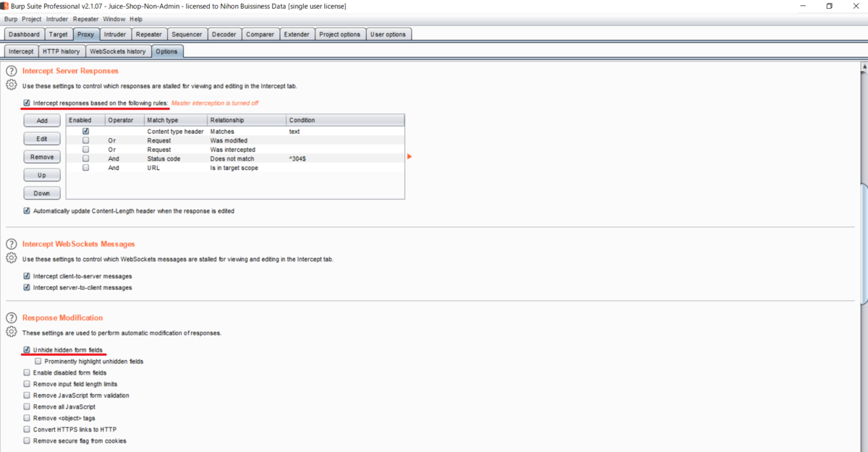Open the Burp menu
The width and height of the screenshot is (868, 452).
tap(11, 19)
